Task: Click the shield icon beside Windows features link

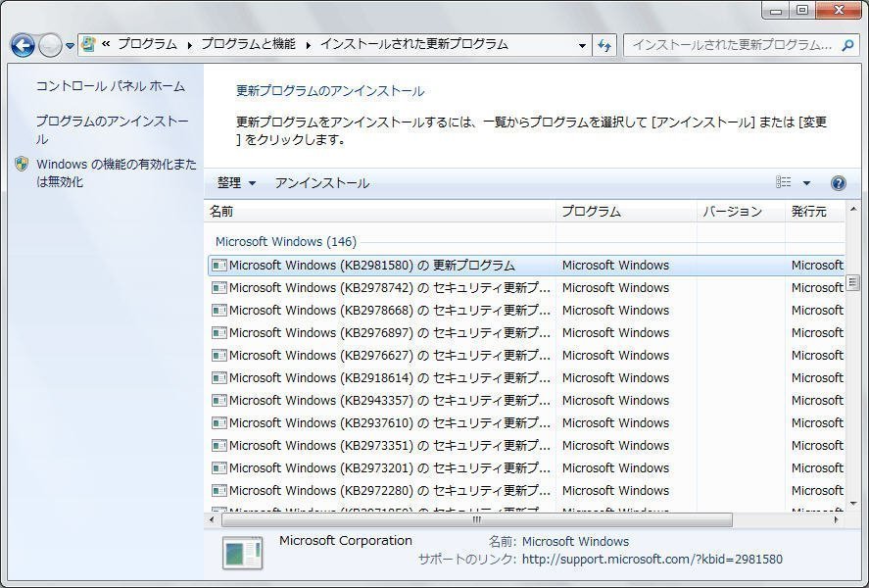Action: click(22, 164)
